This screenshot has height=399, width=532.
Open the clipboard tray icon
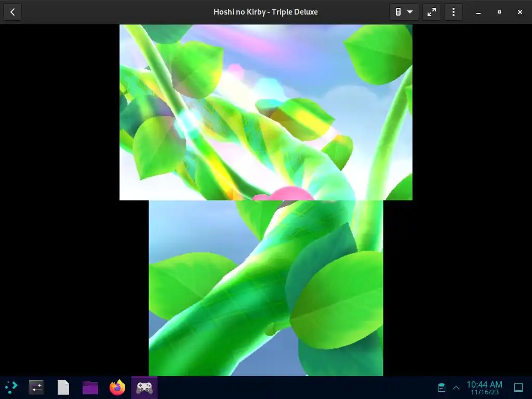(x=442, y=388)
